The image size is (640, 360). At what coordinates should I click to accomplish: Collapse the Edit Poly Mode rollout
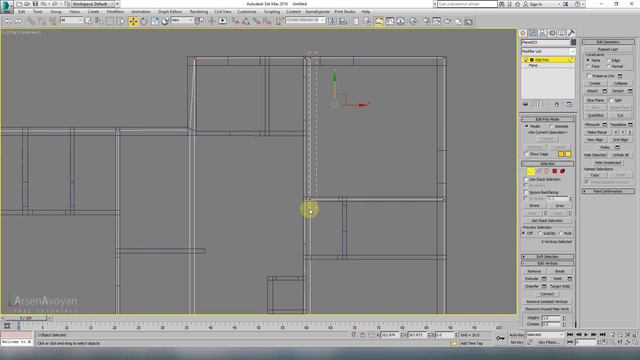547,119
